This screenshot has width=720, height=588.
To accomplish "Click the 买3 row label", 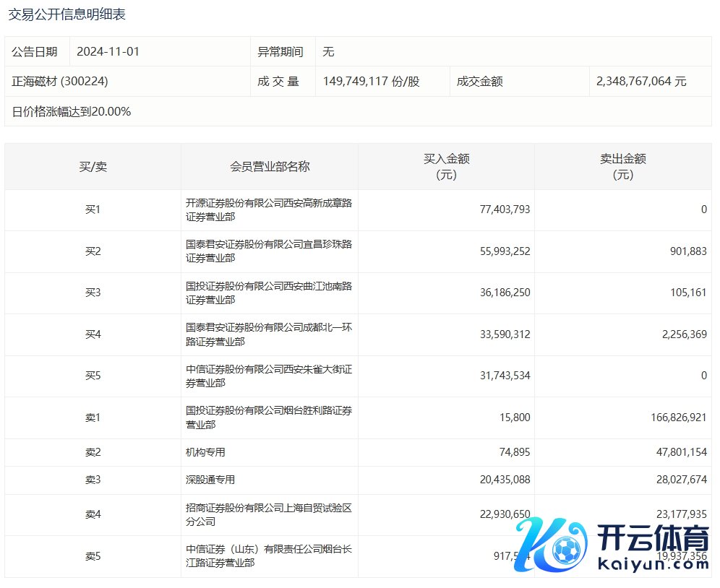I will pyautogui.click(x=93, y=293).
